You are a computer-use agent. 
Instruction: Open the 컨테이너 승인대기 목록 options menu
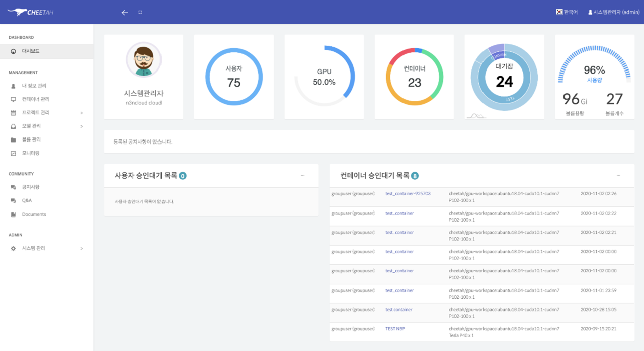coord(618,175)
